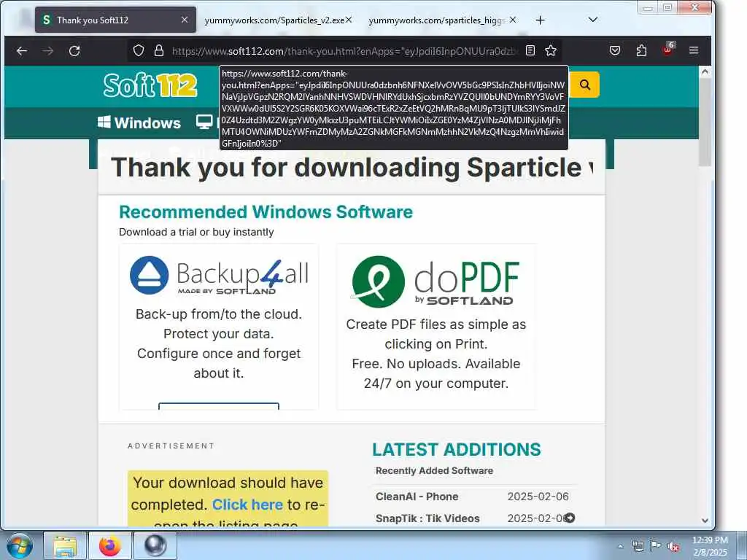
Task: Close the Sparticles_v2.exe tab
Action: 349,20
